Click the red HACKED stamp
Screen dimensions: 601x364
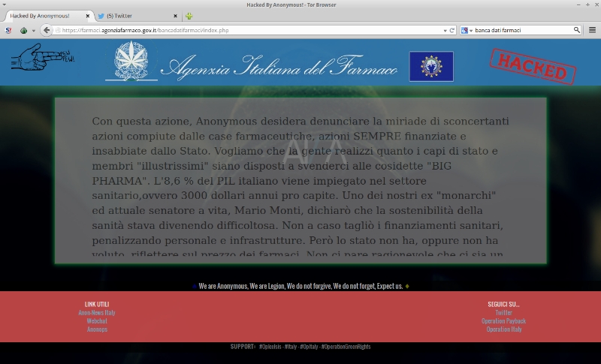(x=533, y=66)
